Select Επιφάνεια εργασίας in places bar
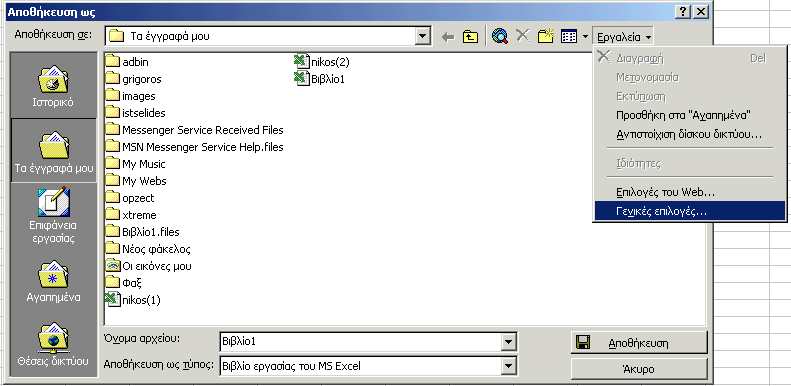The width and height of the screenshot is (791, 386). (x=52, y=216)
